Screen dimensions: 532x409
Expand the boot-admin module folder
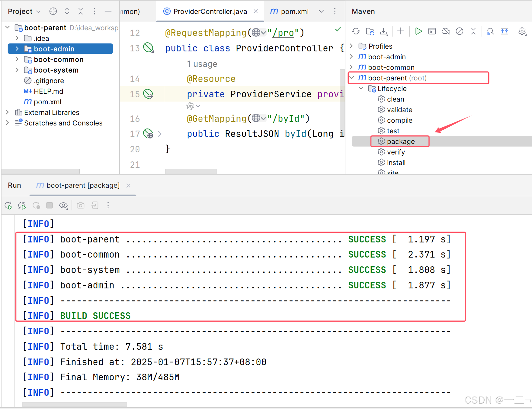pos(17,49)
